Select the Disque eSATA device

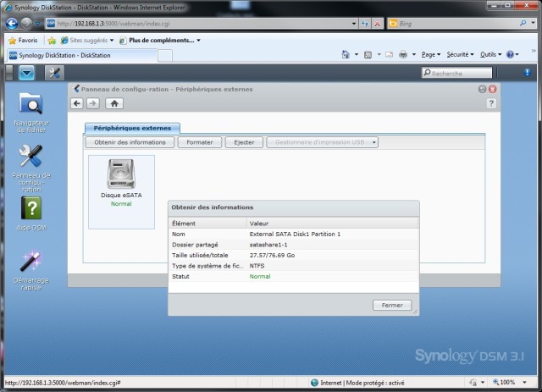tap(121, 191)
